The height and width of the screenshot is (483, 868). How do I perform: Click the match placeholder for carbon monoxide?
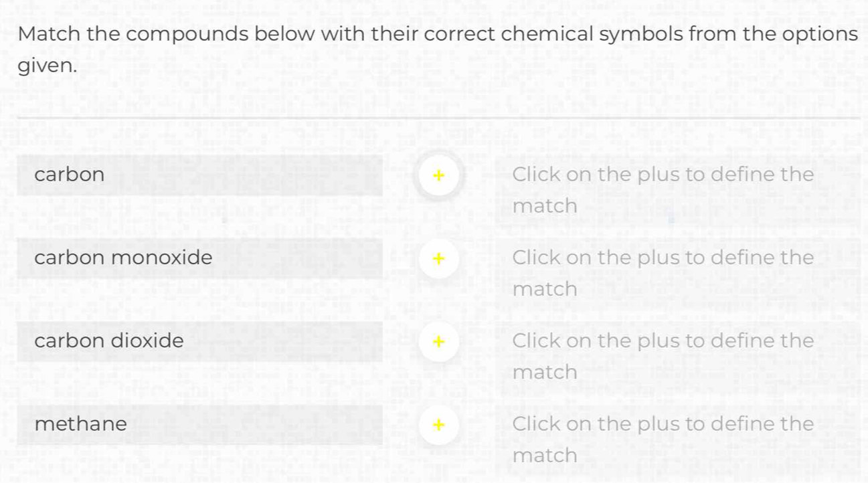coord(663,272)
